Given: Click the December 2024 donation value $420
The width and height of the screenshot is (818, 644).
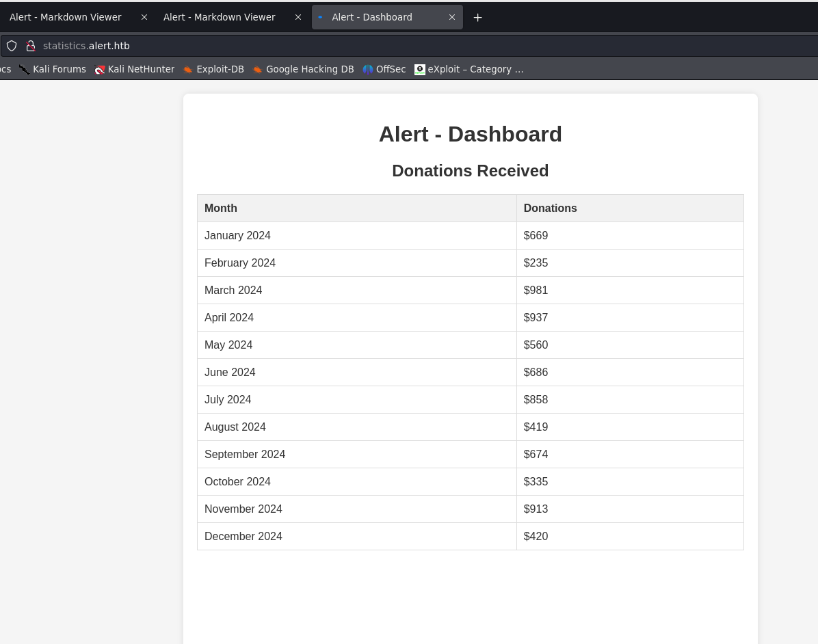Looking at the screenshot, I should click(x=536, y=537).
